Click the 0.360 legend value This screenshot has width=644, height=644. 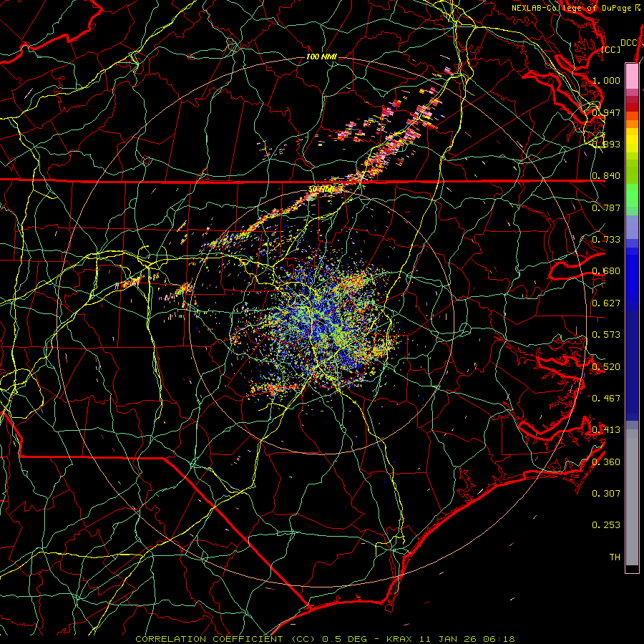click(x=606, y=462)
